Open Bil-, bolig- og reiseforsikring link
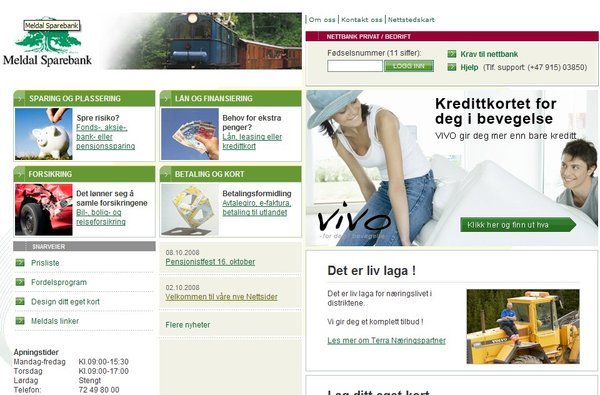The image size is (600, 395). pyautogui.click(x=101, y=217)
